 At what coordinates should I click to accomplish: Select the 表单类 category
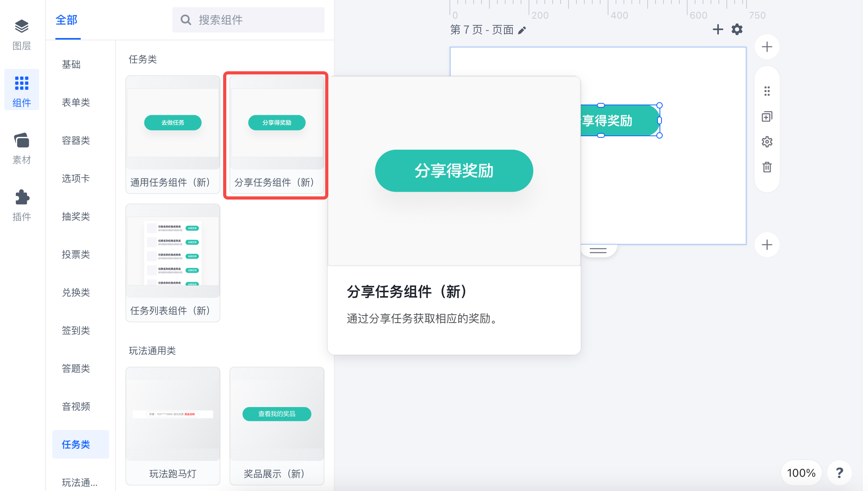pyautogui.click(x=76, y=102)
